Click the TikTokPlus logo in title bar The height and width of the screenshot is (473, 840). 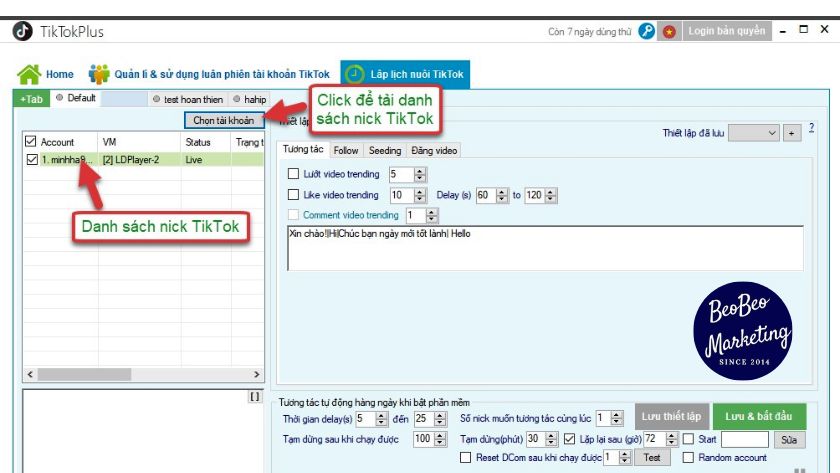[x=21, y=31]
